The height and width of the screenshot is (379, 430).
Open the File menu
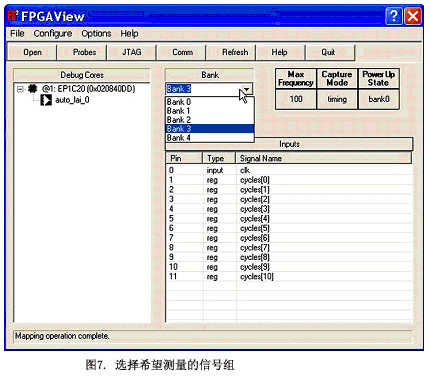(x=17, y=34)
